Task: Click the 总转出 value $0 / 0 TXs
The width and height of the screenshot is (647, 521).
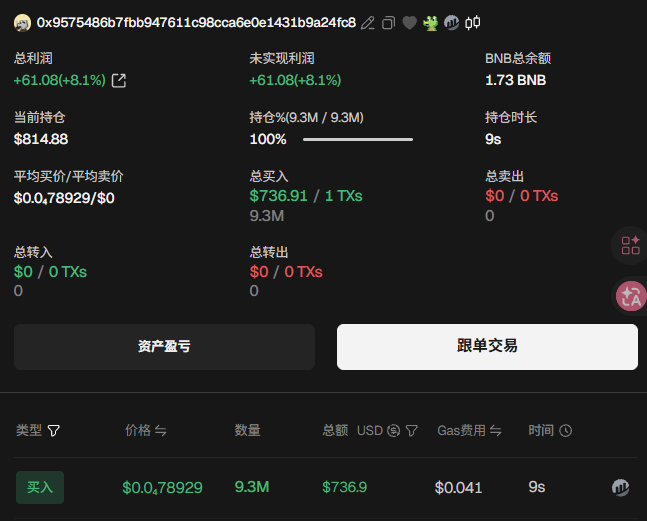Action: pyautogui.click(x=286, y=272)
